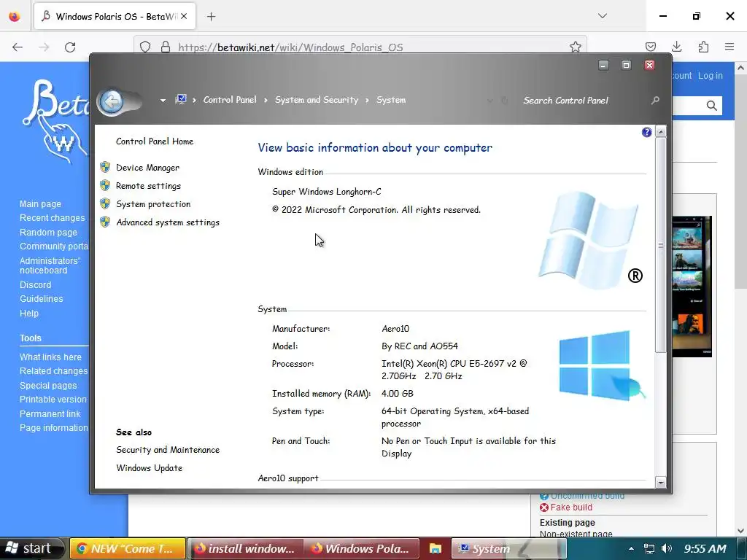
Task: Switch to Windows Pola... taskbar item
Action: tap(362, 548)
